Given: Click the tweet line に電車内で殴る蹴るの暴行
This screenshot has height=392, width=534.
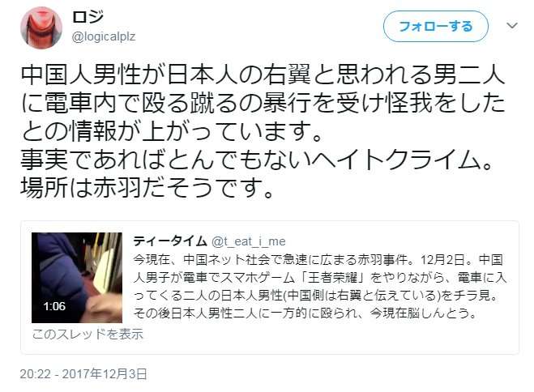Looking at the screenshot, I should tap(263, 103).
